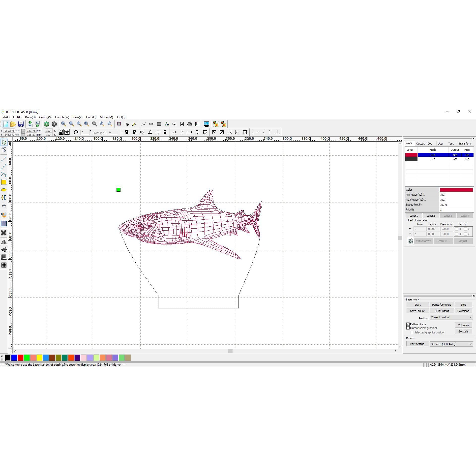Disable the Path optimize checkbox

pyautogui.click(x=408, y=324)
